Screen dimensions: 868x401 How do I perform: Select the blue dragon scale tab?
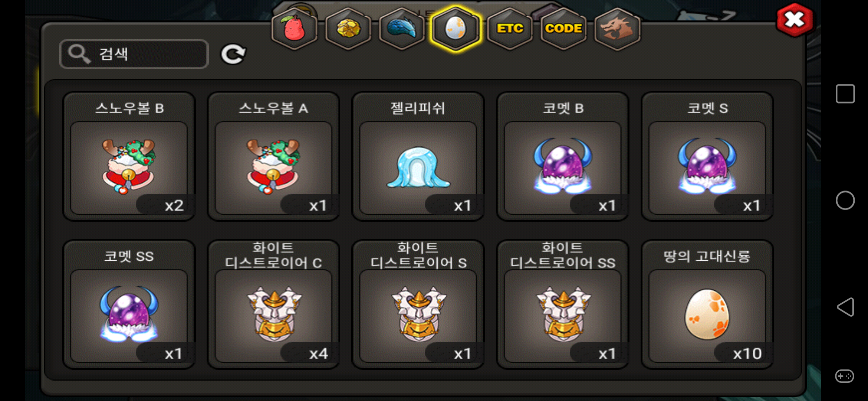point(402,28)
